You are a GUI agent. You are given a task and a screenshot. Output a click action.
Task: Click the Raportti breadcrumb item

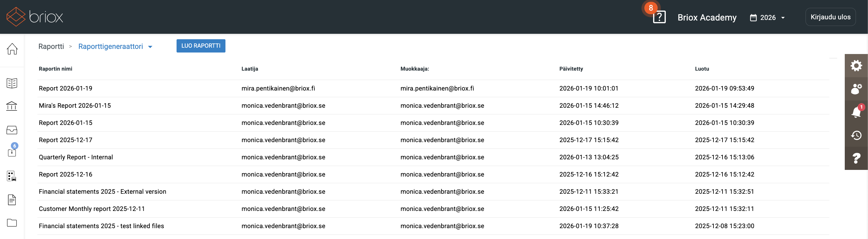51,46
